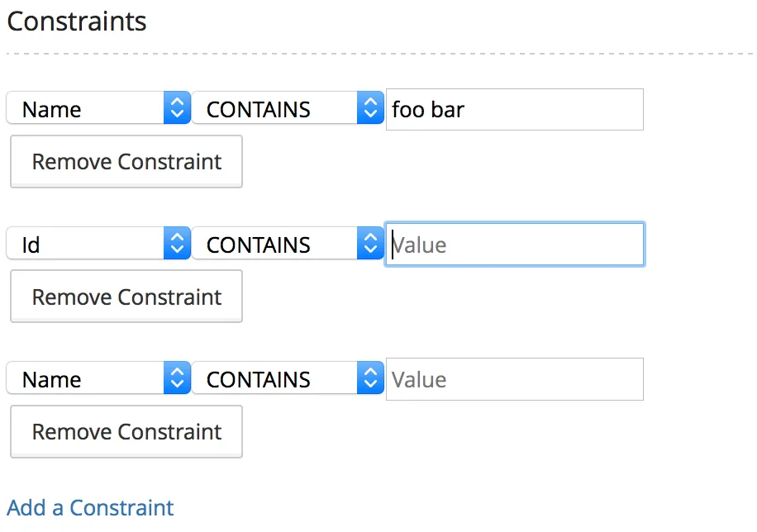Open the CONTAINS operator dropdown in the bottom constraint
This screenshot has width=757, height=532.
(x=277, y=378)
